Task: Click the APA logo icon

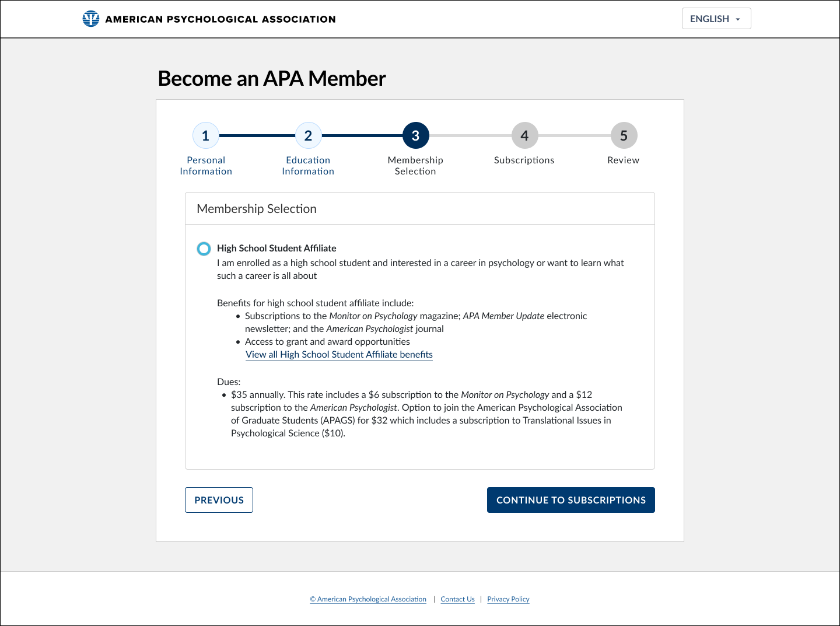Action: (91, 19)
